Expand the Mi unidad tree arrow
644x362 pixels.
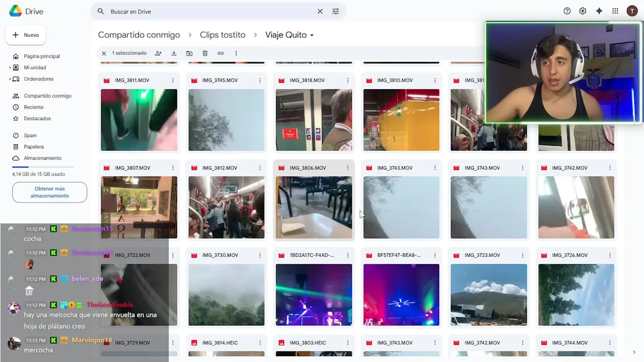(10, 67)
